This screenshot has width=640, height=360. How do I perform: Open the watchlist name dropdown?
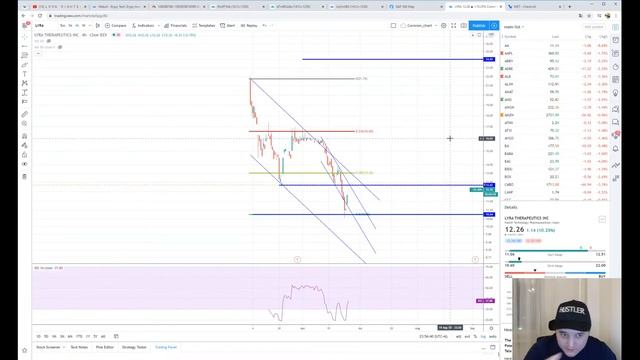point(514,27)
